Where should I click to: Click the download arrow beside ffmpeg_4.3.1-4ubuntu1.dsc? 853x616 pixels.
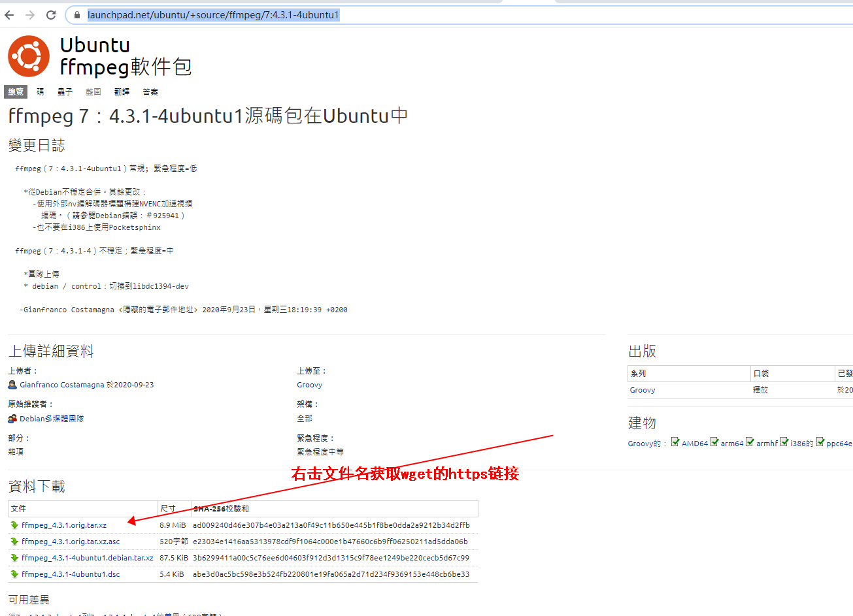[14, 574]
